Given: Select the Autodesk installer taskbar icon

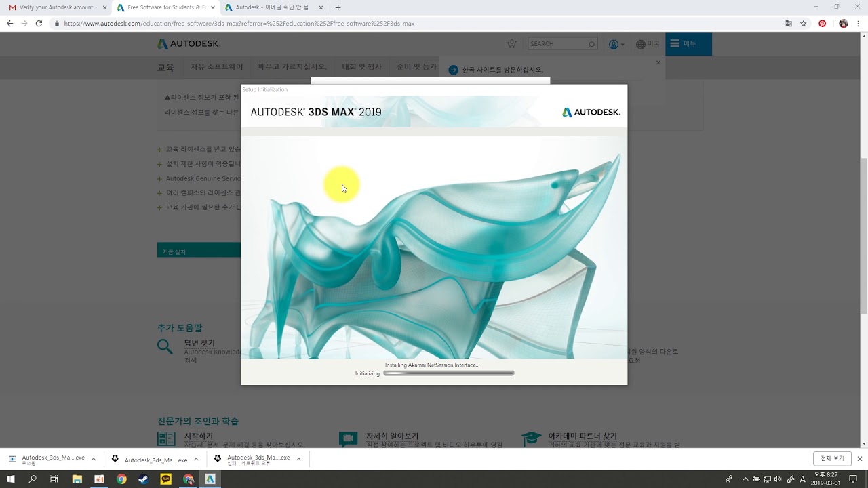Looking at the screenshot, I should coord(210,479).
